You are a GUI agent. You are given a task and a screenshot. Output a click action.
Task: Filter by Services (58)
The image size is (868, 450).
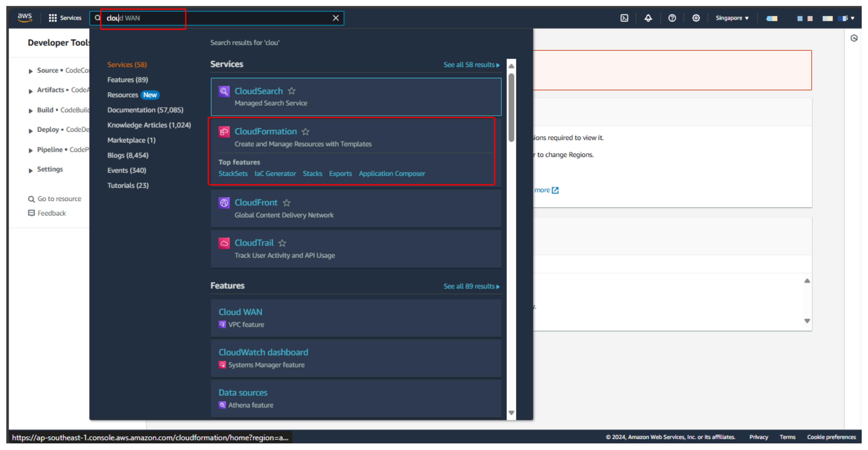[x=127, y=65]
